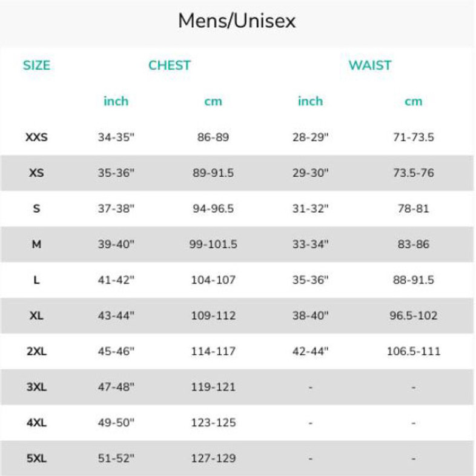Select the 4XL size row label
The image size is (476, 476).
tap(36, 423)
